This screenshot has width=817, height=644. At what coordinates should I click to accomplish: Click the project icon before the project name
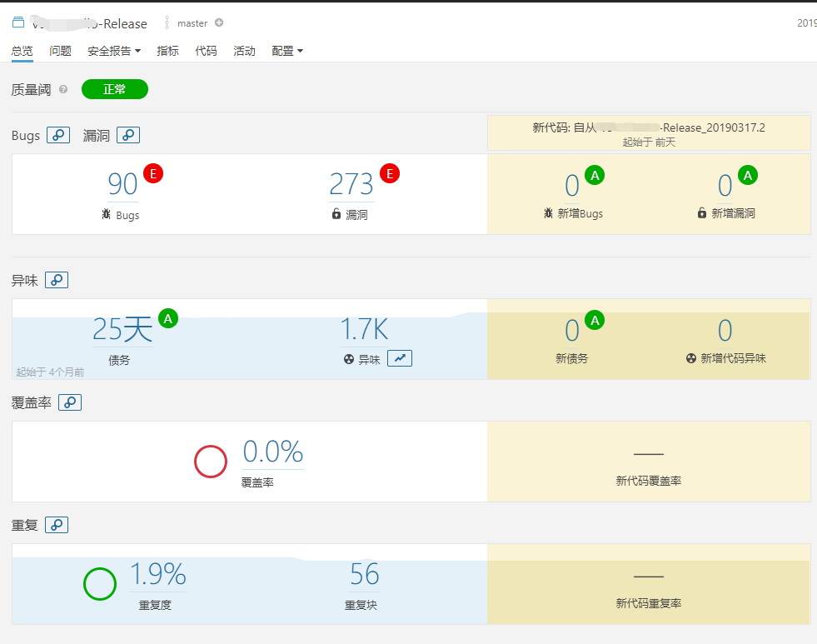[18, 22]
